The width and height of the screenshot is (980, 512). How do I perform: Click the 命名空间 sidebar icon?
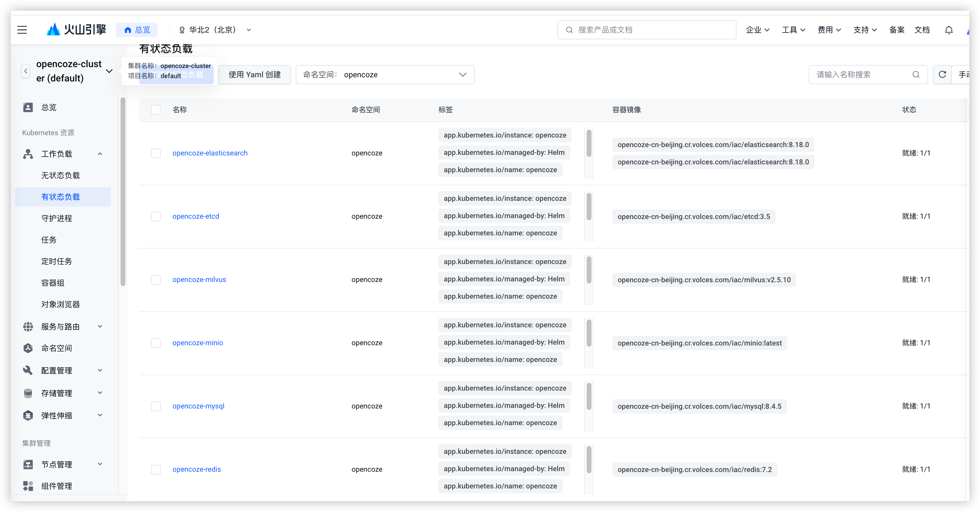[x=28, y=348]
